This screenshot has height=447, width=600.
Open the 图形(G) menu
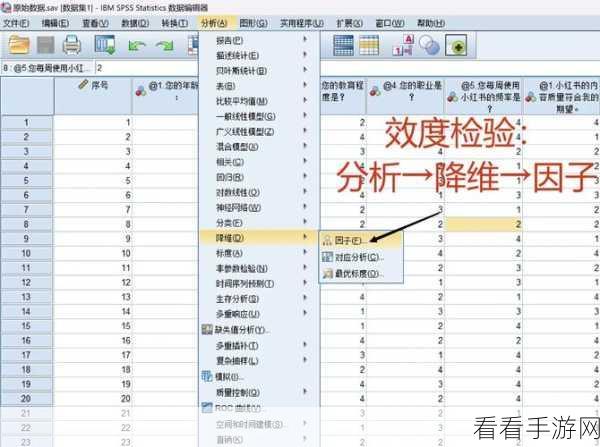[x=253, y=23]
